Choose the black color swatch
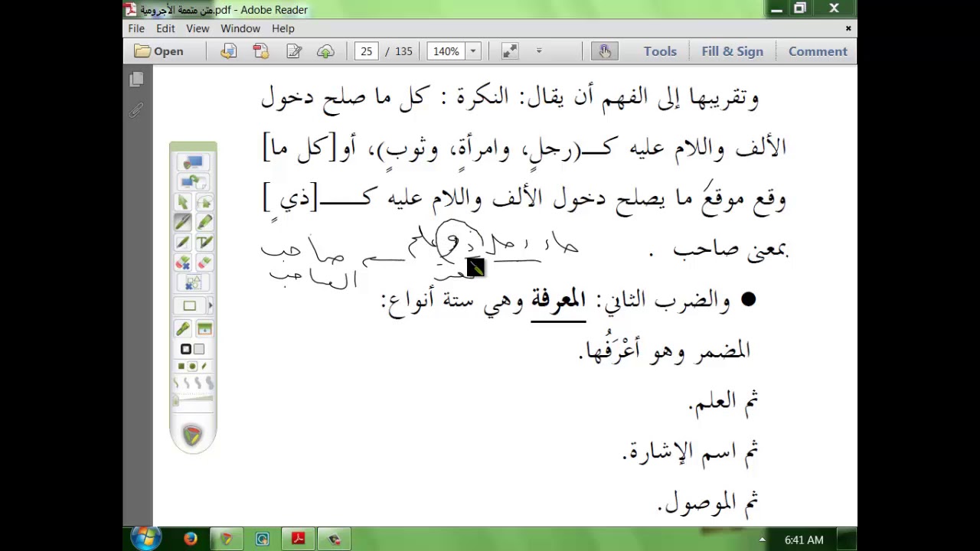 [x=186, y=349]
